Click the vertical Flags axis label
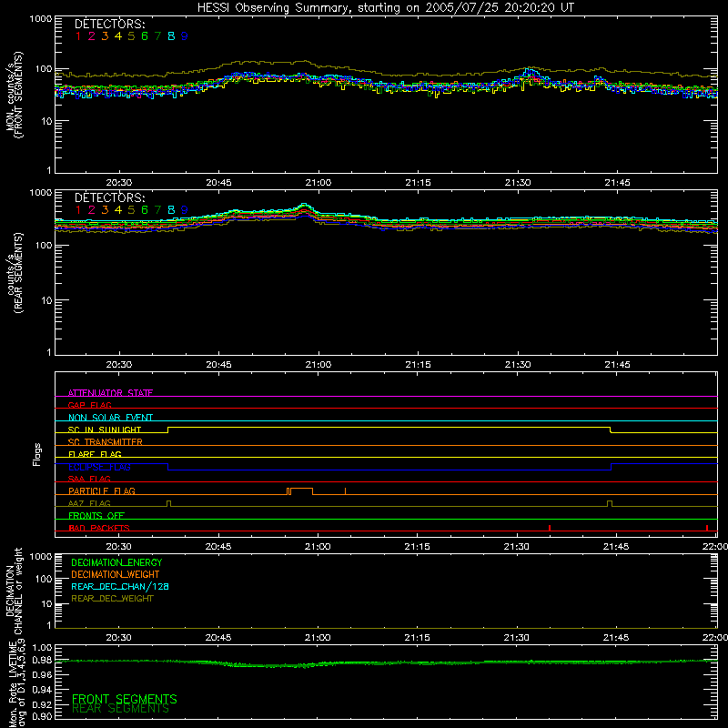 (x=37, y=454)
